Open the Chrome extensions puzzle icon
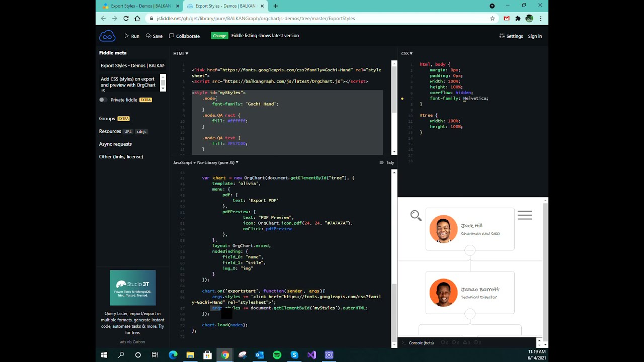 tap(518, 19)
